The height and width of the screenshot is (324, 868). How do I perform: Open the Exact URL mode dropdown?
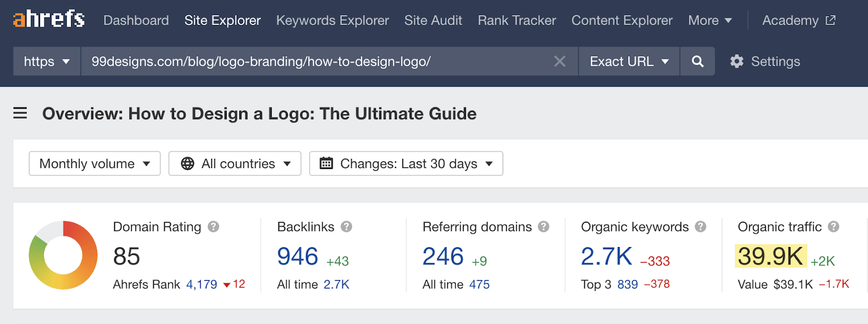(629, 61)
